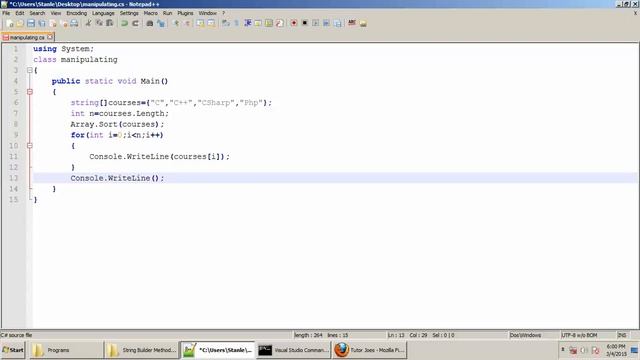Screen dimensions: 640x360
Task: Toggle the Indent Guide toolbar icon
Action: pyautogui.click(x=247, y=23)
